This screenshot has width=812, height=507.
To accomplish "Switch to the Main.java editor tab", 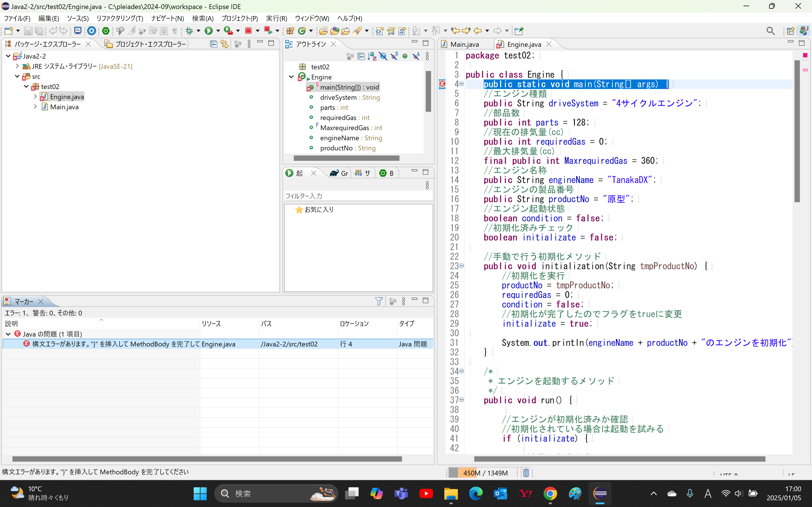I will pos(466,44).
